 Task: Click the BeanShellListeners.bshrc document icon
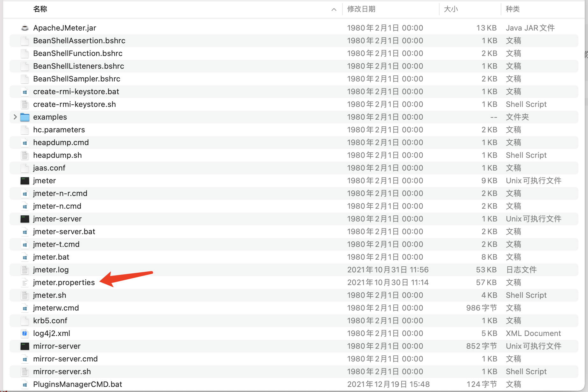pyautogui.click(x=25, y=66)
